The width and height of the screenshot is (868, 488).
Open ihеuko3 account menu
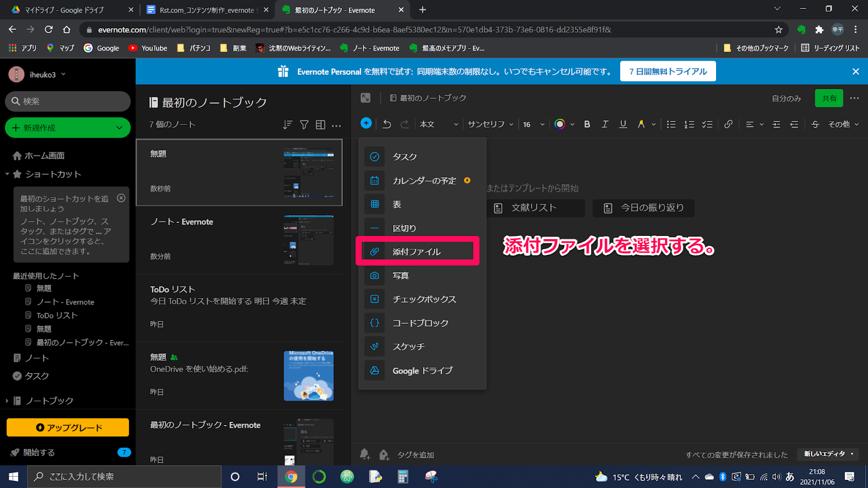point(37,74)
